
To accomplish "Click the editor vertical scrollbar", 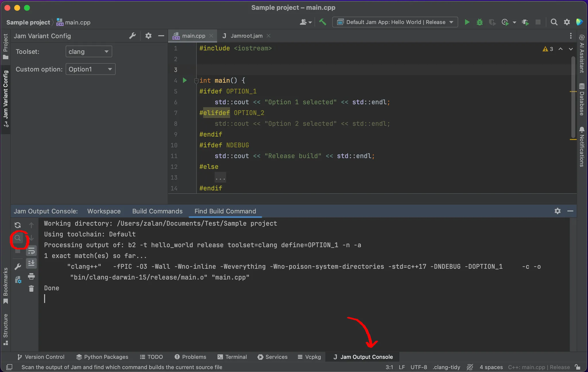I will (x=573, y=98).
